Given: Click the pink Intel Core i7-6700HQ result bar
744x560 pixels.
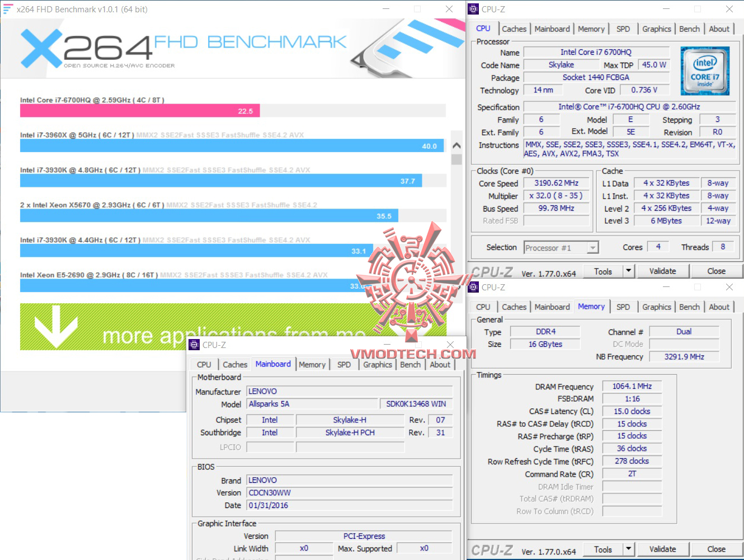Looking at the screenshot, I should tap(139, 111).
